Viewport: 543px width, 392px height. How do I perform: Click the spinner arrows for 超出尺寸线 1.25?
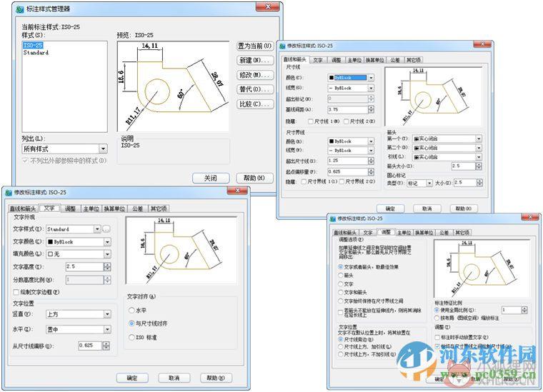(371, 161)
